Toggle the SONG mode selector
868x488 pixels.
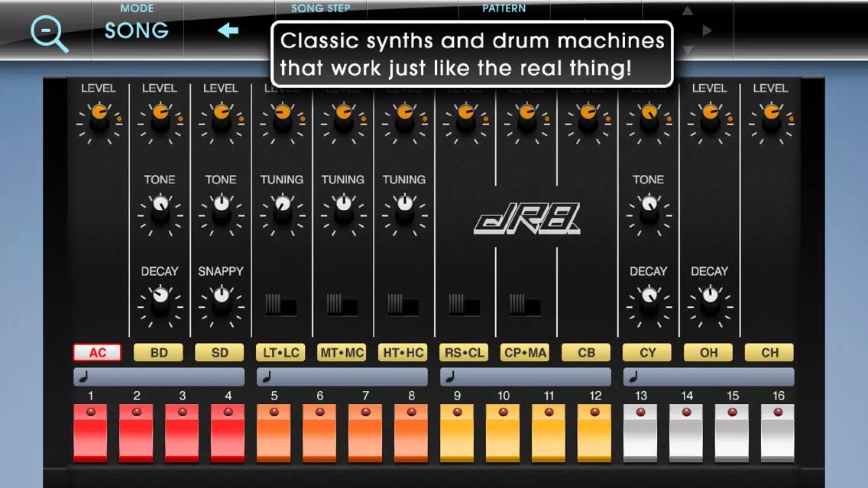point(137,31)
